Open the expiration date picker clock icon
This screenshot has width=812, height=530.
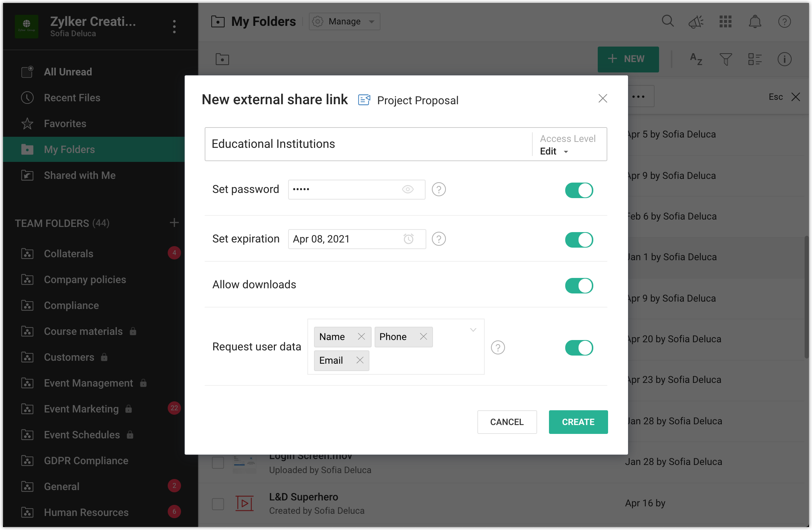[x=408, y=239]
